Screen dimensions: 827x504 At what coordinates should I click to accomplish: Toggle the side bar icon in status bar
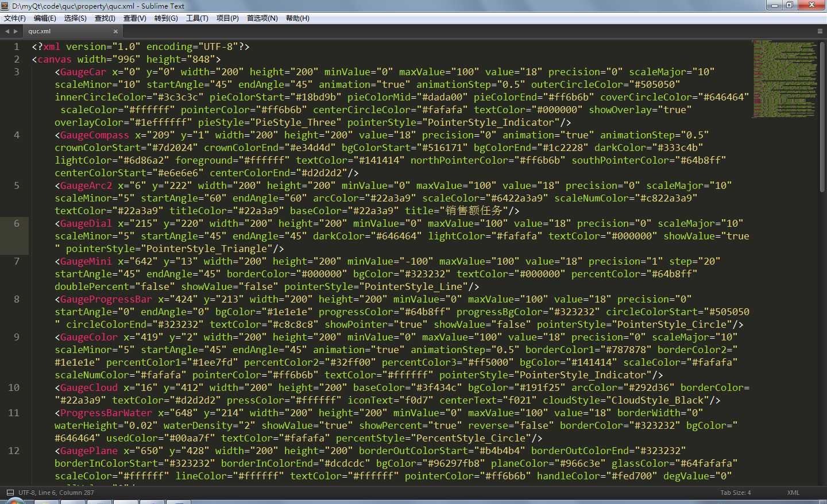(x=10, y=493)
